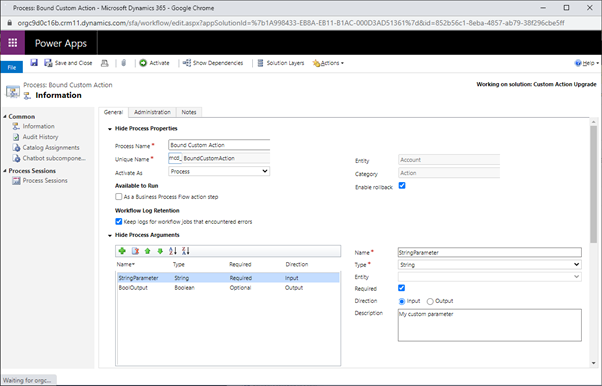
Task: Click the Required column header in arguments list
Action: [240, 264]
